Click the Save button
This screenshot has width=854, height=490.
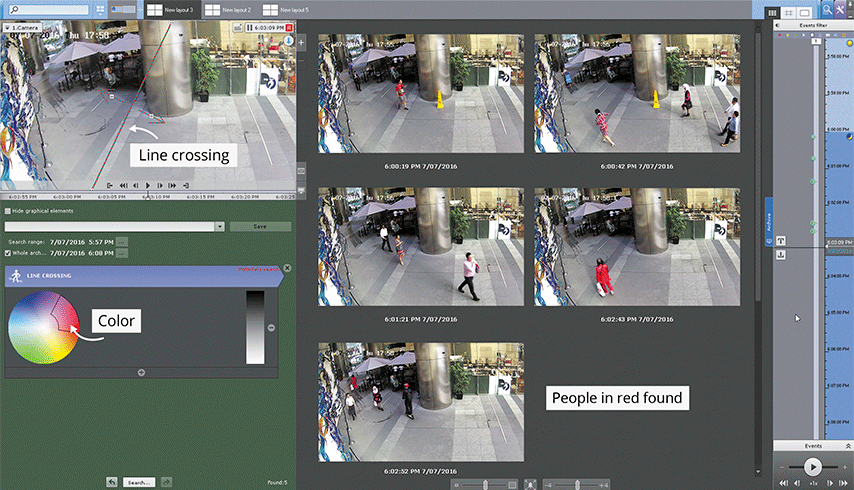point(260,227)
